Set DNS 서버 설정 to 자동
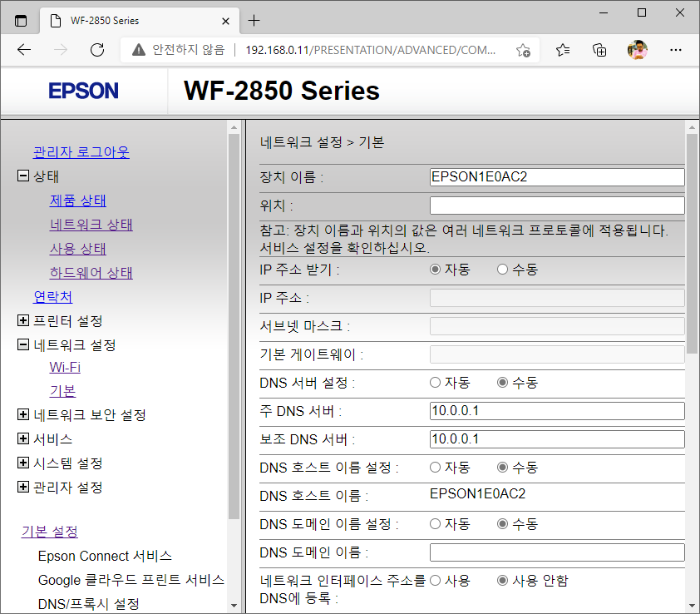The image size is (700, 614). pos(435,383)
